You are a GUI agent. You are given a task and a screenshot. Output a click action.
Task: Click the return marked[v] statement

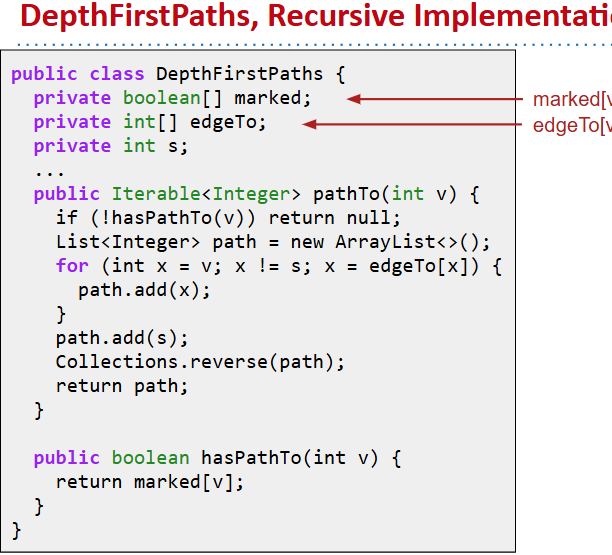tap(150, 482)
